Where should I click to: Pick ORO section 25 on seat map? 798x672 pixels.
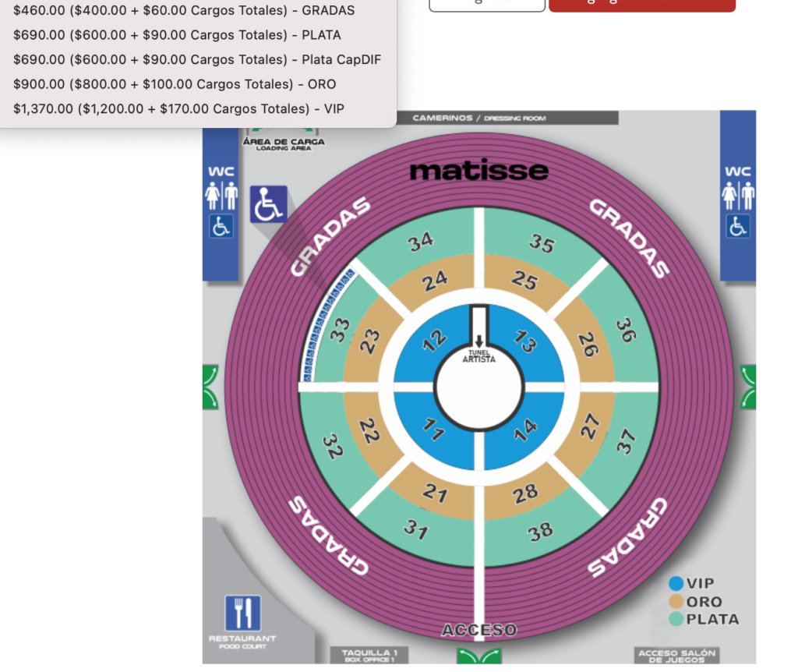[x=524, y=281]
